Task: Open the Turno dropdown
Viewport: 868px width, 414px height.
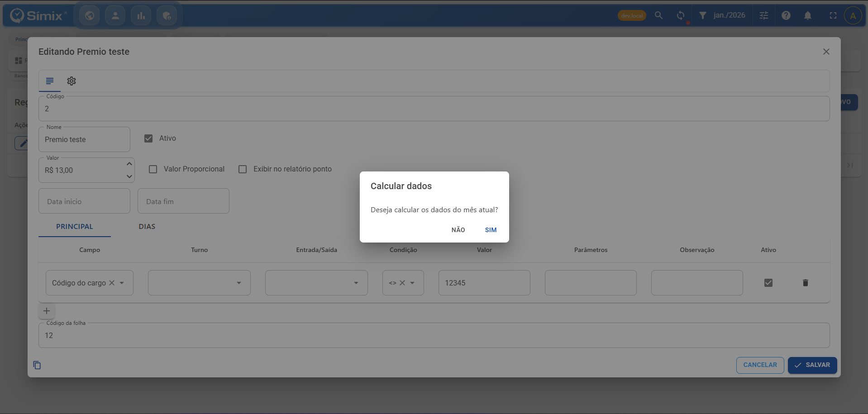Action: click(199, 283)
